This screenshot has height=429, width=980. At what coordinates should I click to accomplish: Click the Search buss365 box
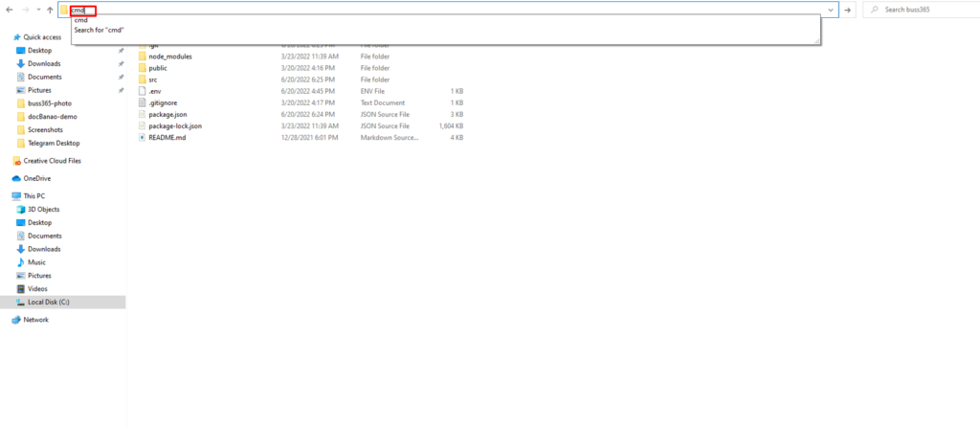[x=924, y=10]
